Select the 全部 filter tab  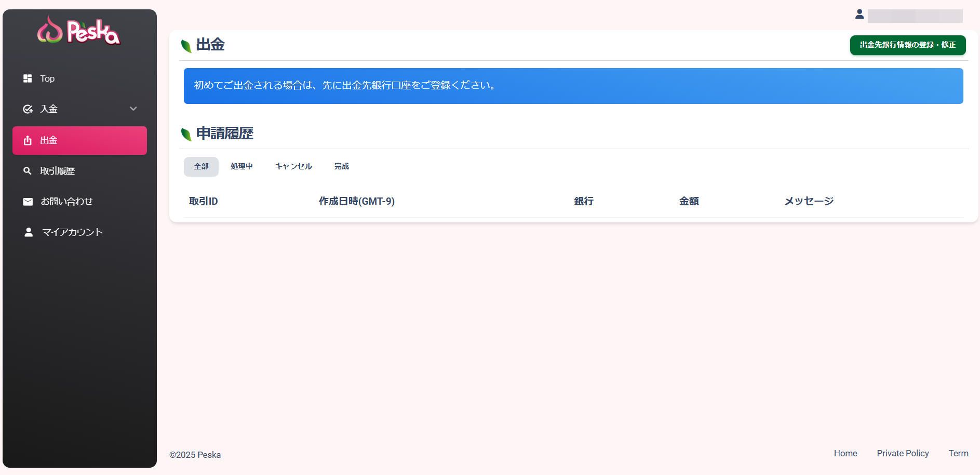pos(201,167)
